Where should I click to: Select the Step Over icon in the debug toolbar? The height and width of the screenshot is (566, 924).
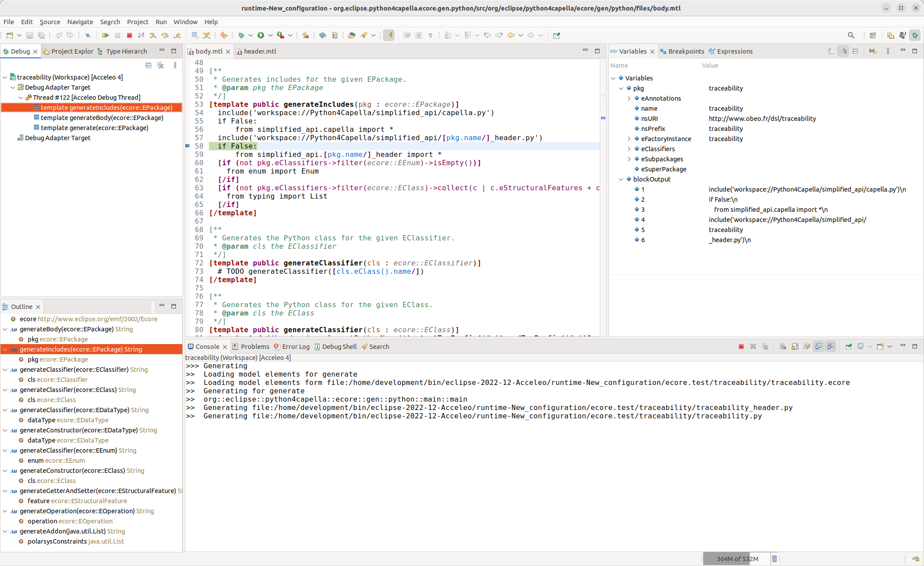(x=165, y=35)
